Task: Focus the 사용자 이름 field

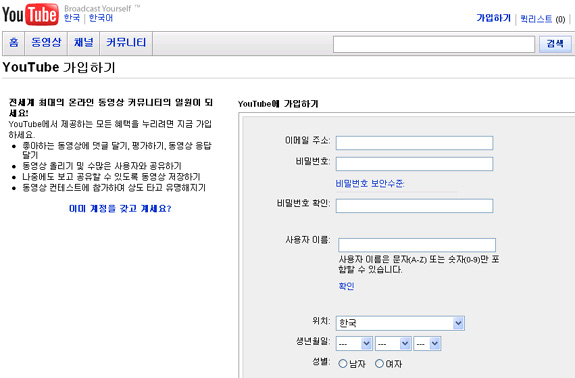Action: coord(417,245)
